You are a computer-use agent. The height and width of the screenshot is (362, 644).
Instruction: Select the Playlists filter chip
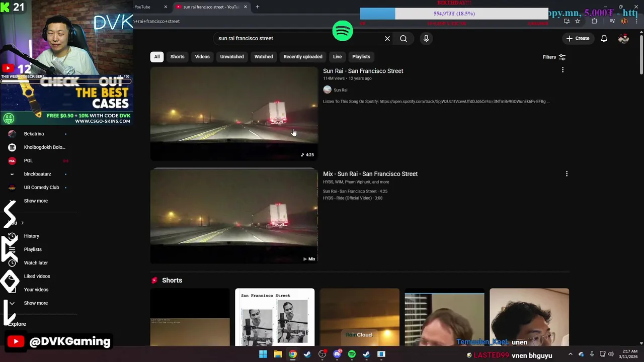[361, 57]
